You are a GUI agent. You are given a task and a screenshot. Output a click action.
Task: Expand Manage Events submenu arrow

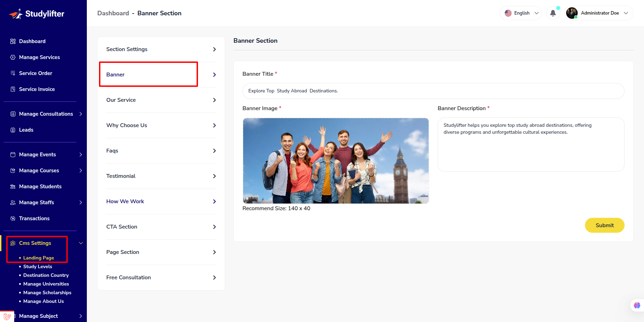coord(81,155)
